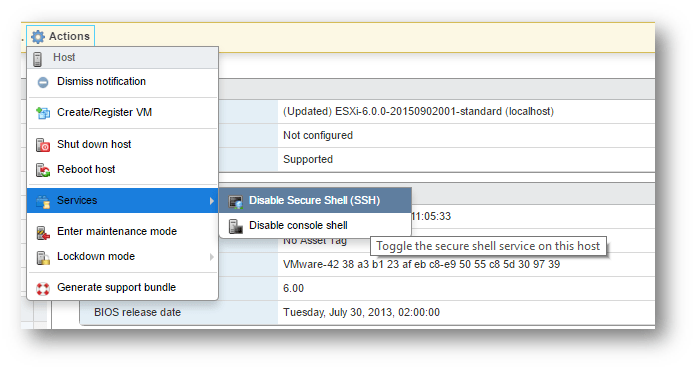Click the Lockdown mode lock icon
The height and width of the screenshot is (371, 697).
[43, 257]
